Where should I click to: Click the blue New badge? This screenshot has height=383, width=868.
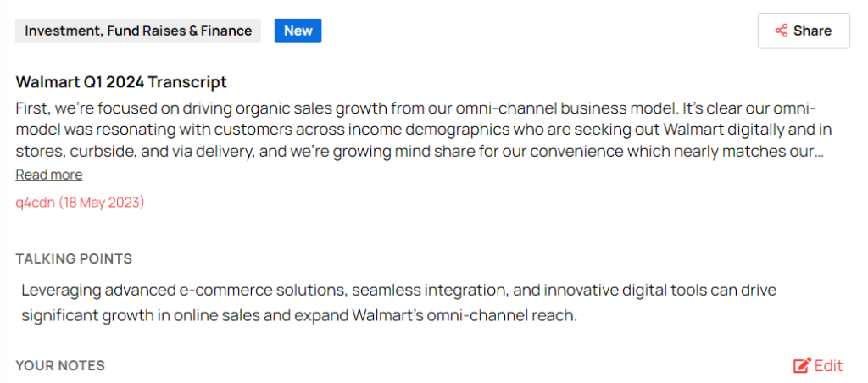(x=298, y=31)
